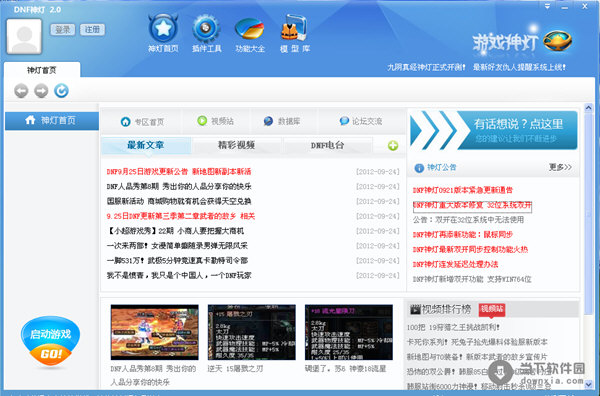
Task: Switch to the 精彩视频 tab
Action: [x=236, y=145]
